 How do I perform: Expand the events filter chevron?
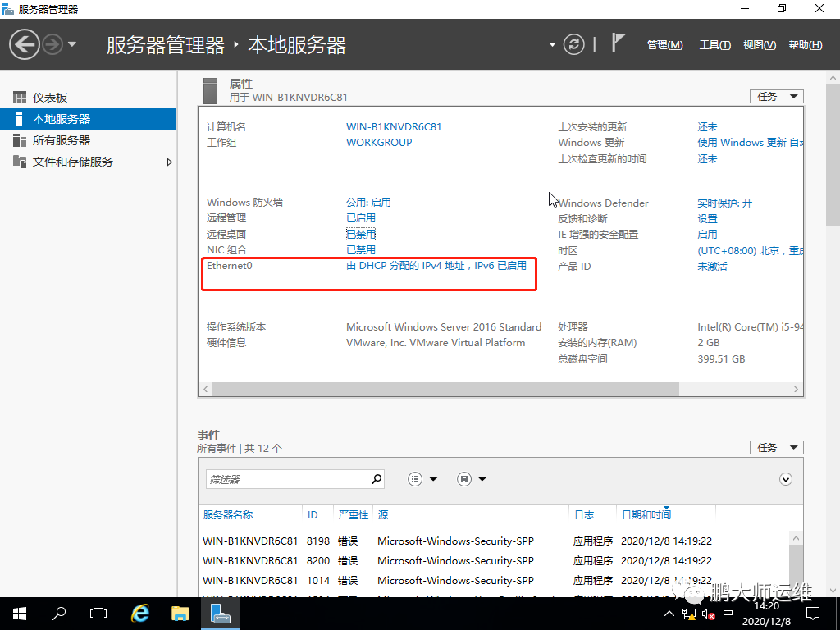(785, 479)
